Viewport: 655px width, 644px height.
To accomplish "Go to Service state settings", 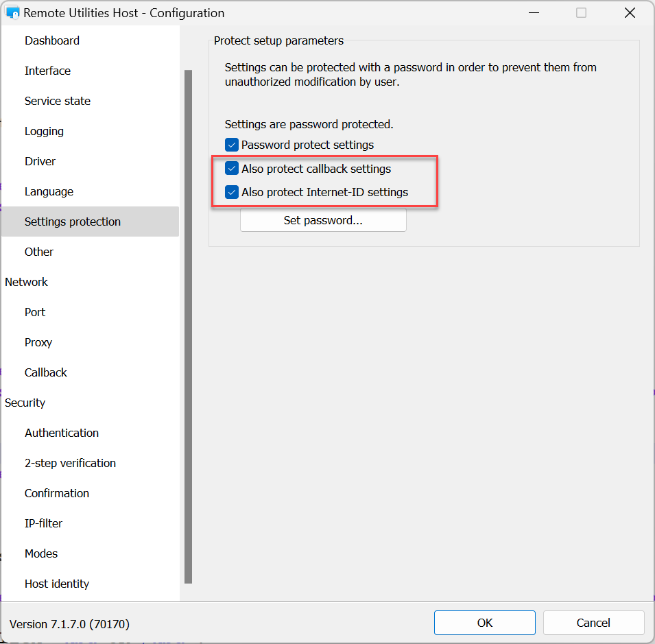I will [x=58, y=101].
